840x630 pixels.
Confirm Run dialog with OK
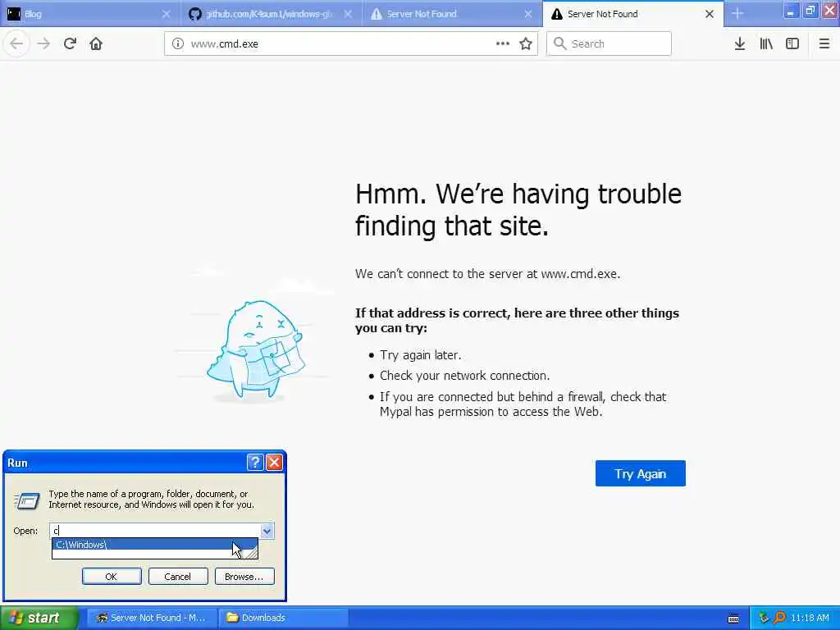[112, 577]
